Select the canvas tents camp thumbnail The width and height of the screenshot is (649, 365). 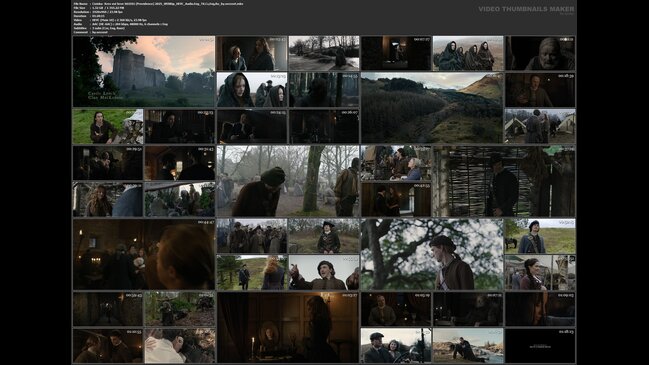(x=540, y=126)
